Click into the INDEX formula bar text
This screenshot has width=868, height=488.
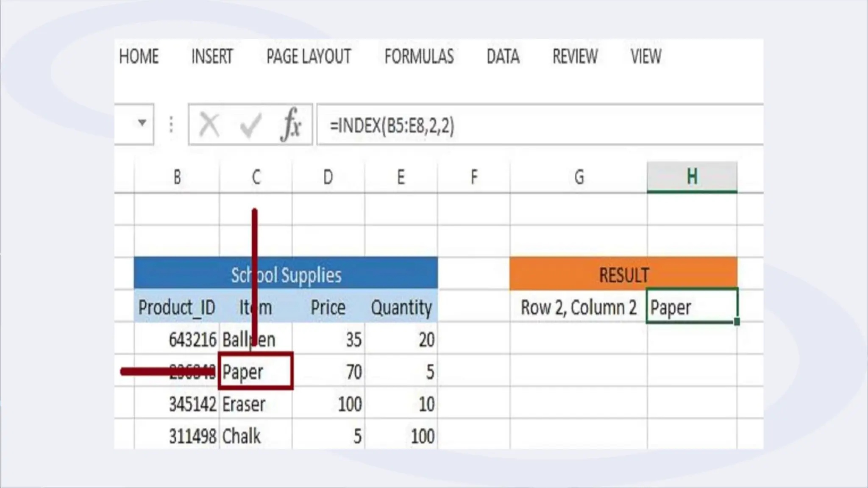pos(392,126)
